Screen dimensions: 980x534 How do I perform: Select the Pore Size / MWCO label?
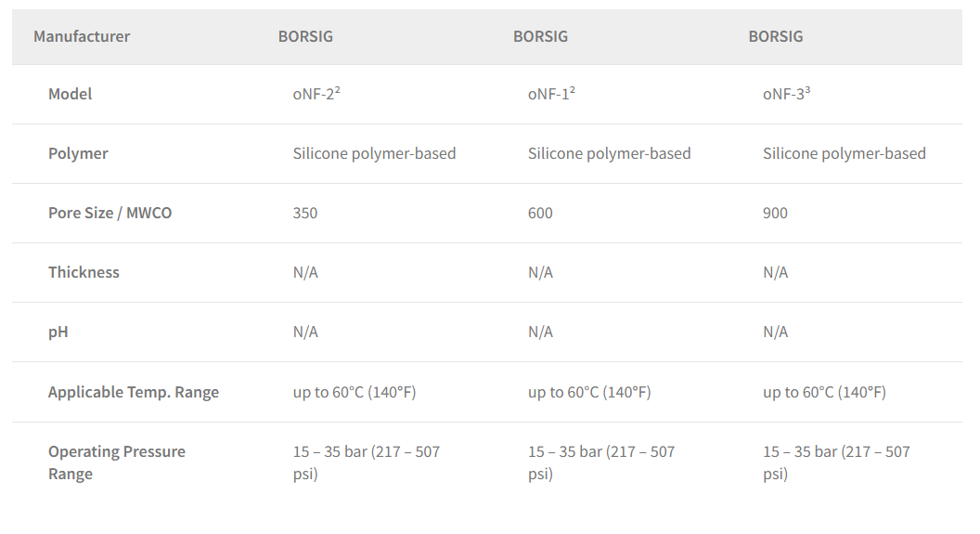pyautogui.click(x=110, y=214)
